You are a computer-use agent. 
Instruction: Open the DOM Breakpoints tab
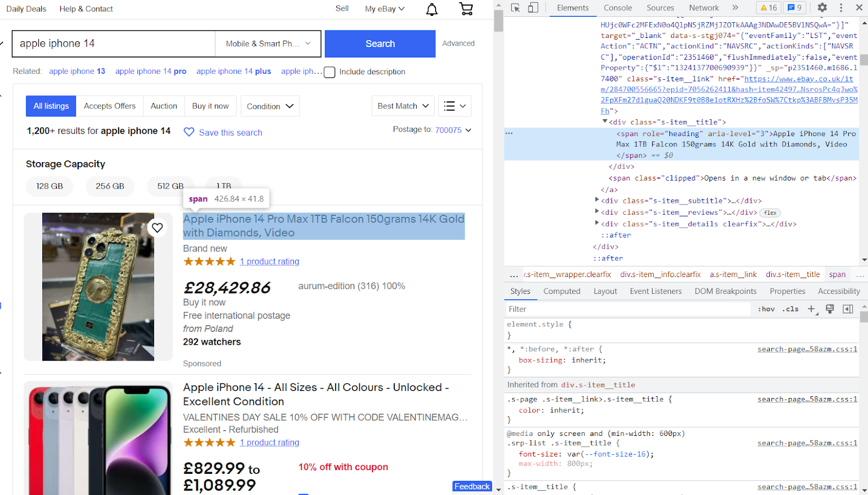pos(726,291)
